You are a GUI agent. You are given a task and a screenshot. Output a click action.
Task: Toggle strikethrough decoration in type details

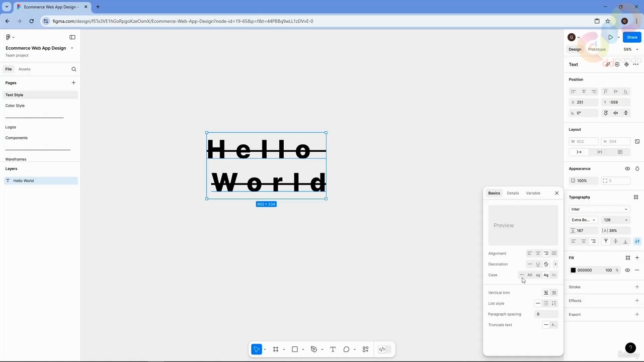coord(546,264)
